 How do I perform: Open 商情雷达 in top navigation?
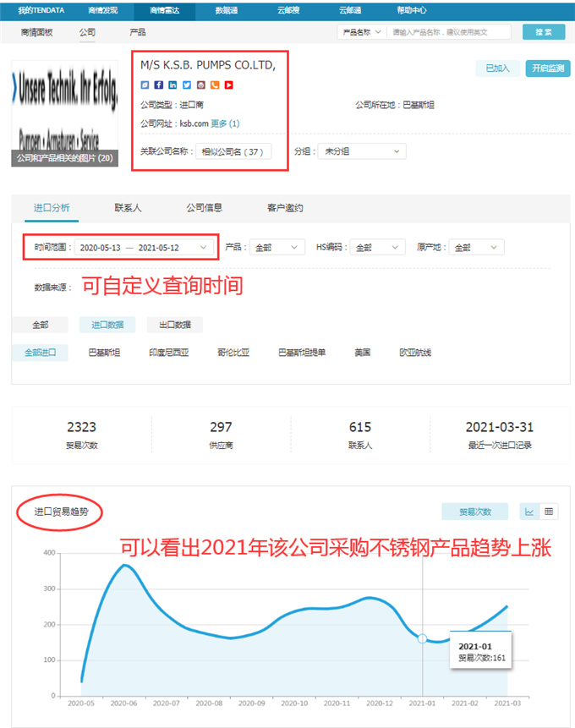tap(164, 10)
